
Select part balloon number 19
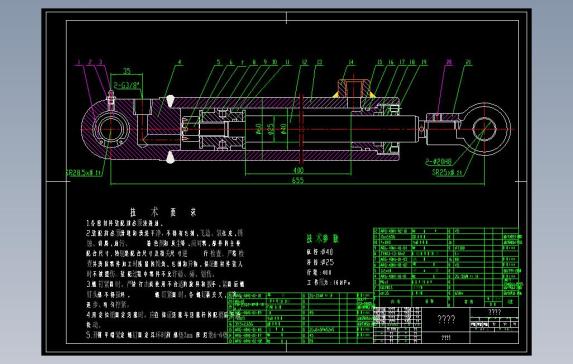[424, 62]
